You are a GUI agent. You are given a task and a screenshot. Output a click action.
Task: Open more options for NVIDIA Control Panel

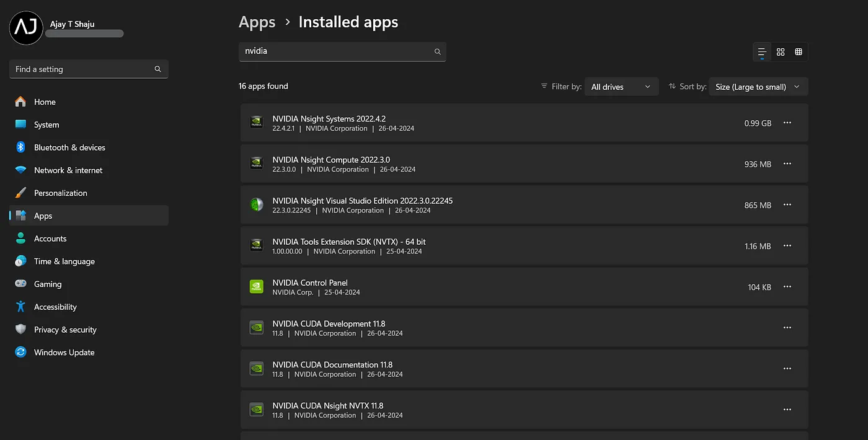click(x=787, y=286)
